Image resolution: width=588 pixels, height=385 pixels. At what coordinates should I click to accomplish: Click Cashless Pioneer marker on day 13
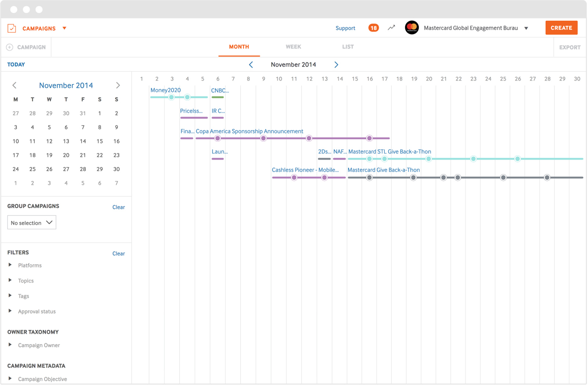coord(325,178)
